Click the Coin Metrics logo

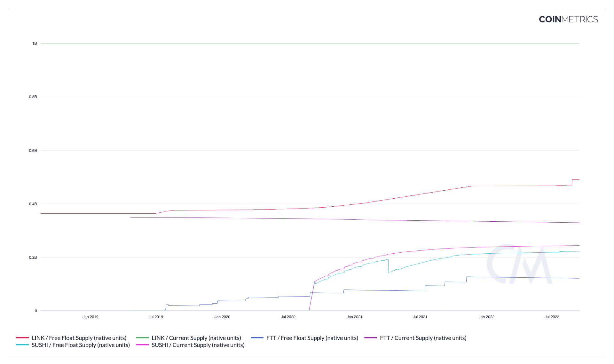coord(568,20)
